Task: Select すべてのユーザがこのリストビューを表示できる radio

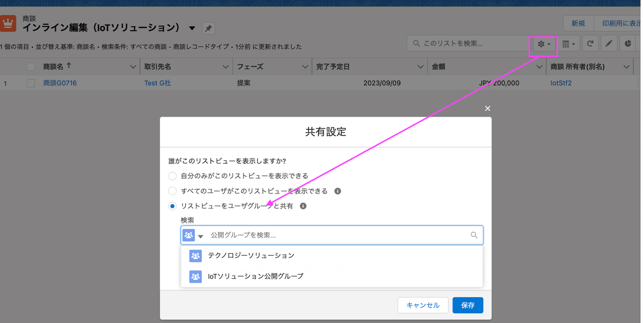Action: click(172, 191)
